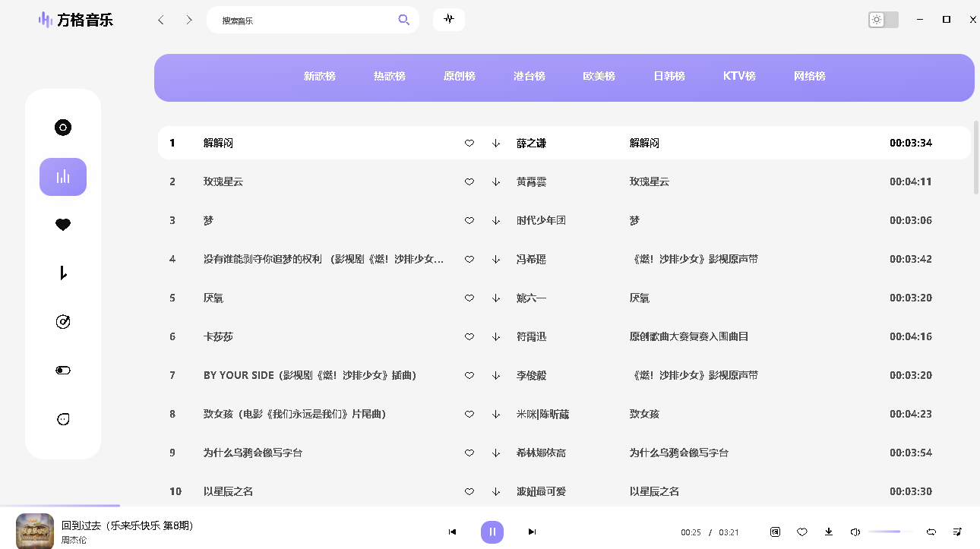Click the waveform icon beside search box
Viewport: 980px width, 549px height.
(449, 20)
